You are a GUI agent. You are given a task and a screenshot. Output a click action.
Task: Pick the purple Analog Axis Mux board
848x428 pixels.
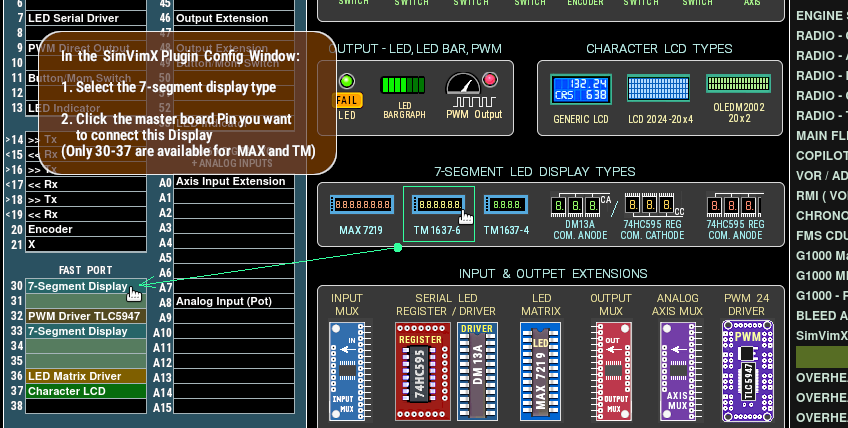pos(677,367)
